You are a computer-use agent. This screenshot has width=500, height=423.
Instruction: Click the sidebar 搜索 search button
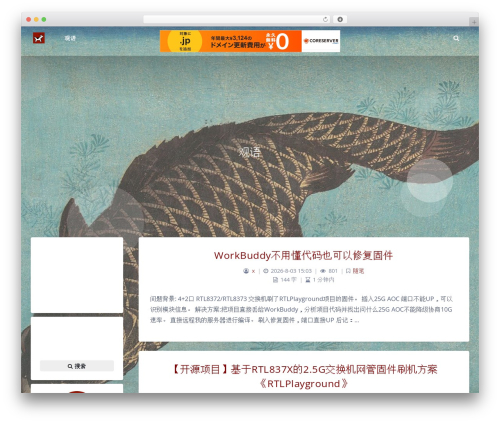coord(77,366)
